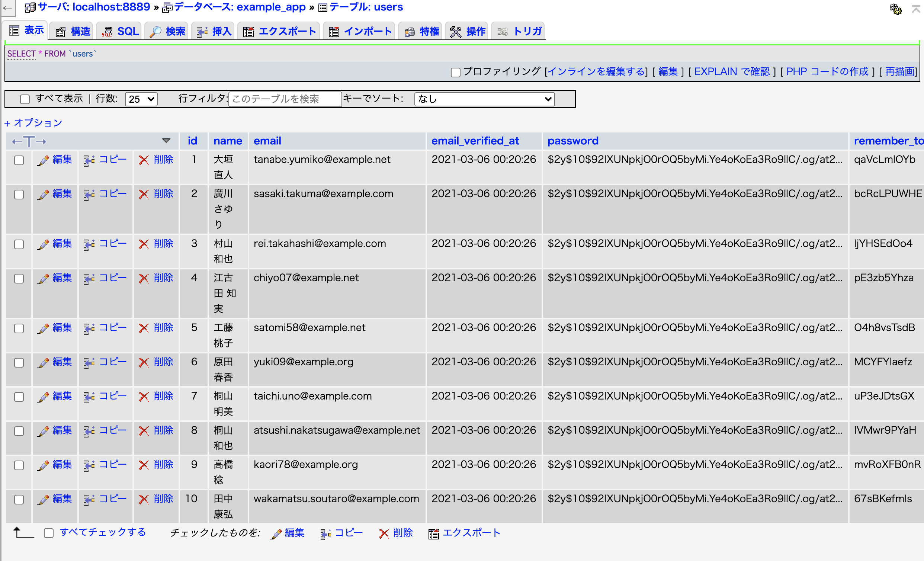
Task: Click the sort arrow in the table header
Action: click(167, 141)
